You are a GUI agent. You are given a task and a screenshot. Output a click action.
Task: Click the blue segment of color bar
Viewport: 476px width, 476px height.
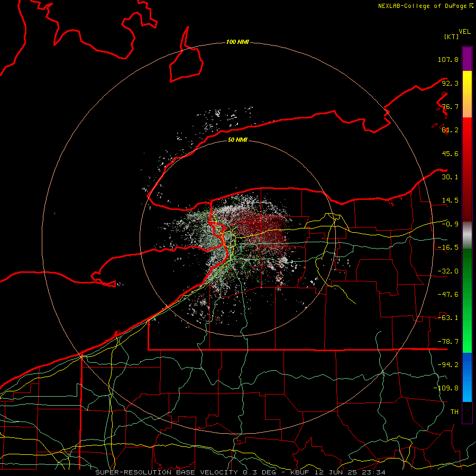click(x=467, y=377)
